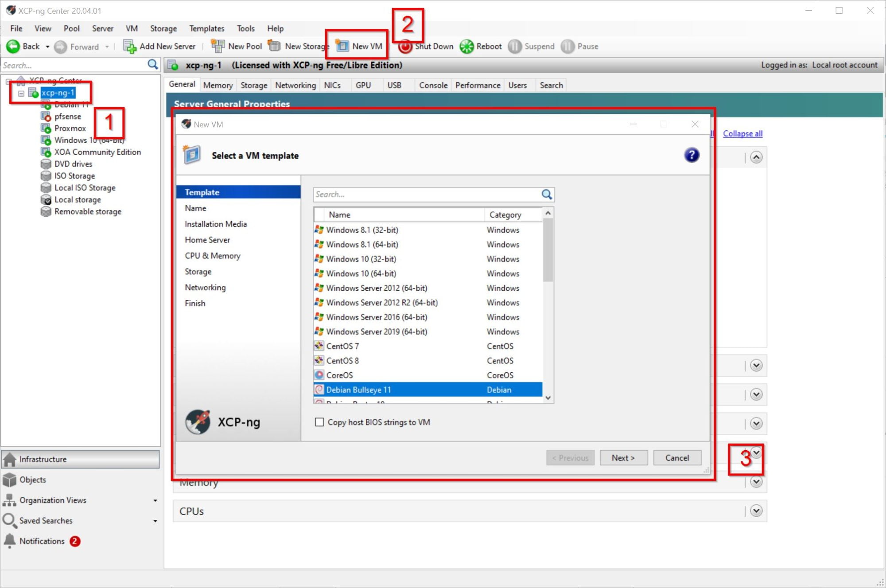
Task: Click the Collapse all link
Action: click(x=742, y=133)
